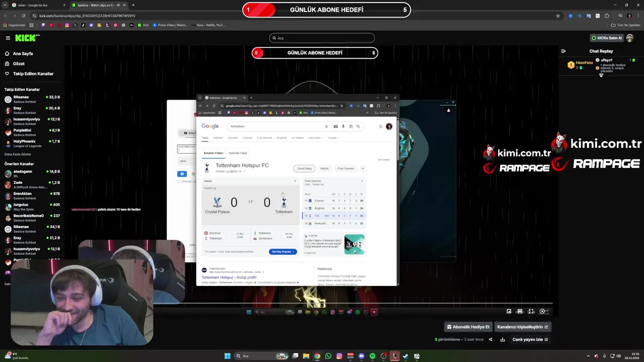Screen dimensions: 644x362
Task: Open RRaenee channel with 33,3 B viewers
Action: [32, 99]
